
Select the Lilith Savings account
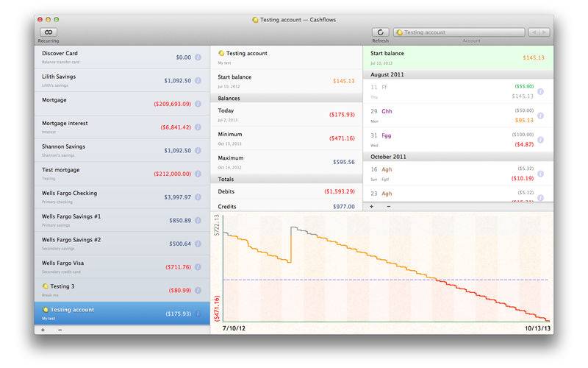(122, 80)
